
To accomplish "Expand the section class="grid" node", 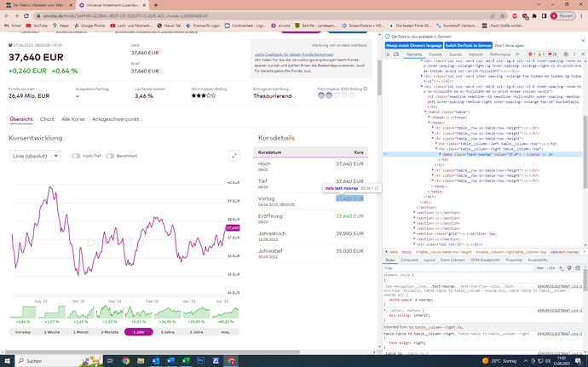I will [414, 233].
